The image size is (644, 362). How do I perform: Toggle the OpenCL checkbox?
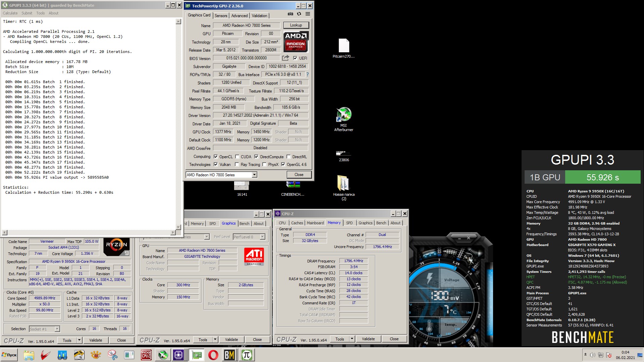pos(216,157)
